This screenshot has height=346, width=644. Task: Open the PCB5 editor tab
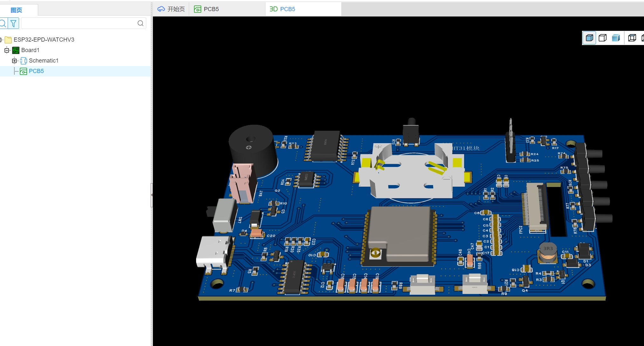coord(211,9)
